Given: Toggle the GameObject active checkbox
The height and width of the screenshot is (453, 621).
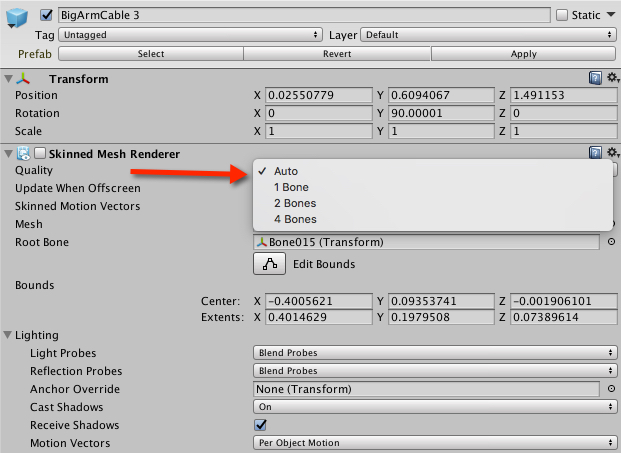Looking at the screenshot, I should click(x=46, y=15).
